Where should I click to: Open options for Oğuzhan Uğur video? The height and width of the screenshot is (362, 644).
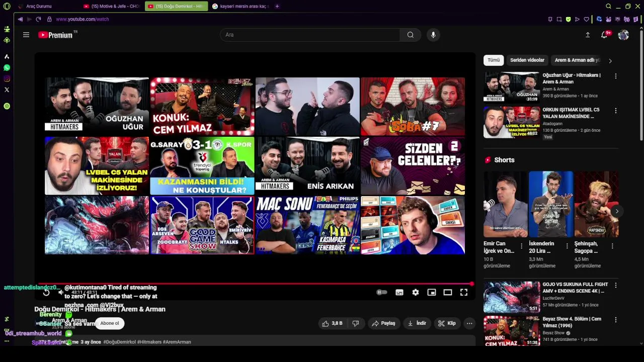615,76
